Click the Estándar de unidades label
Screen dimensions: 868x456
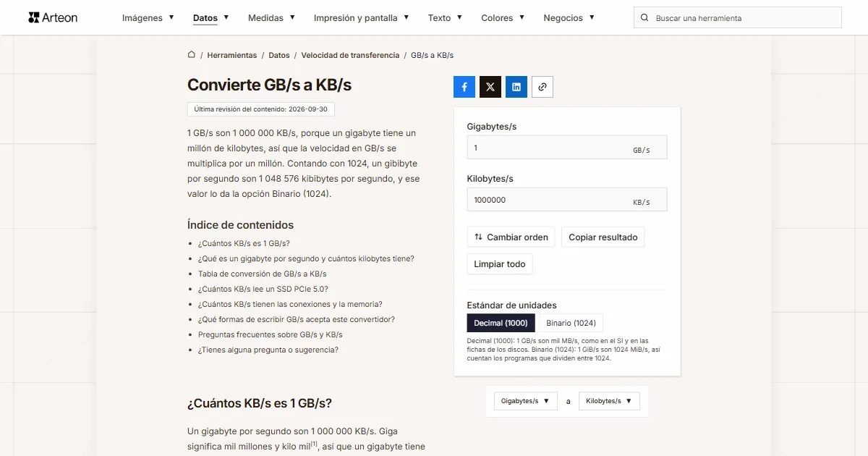(512, 305)
